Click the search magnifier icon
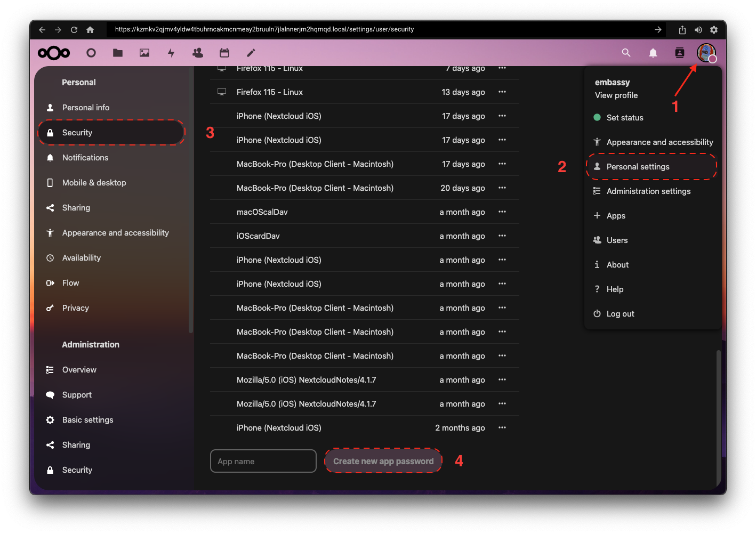 626,53
